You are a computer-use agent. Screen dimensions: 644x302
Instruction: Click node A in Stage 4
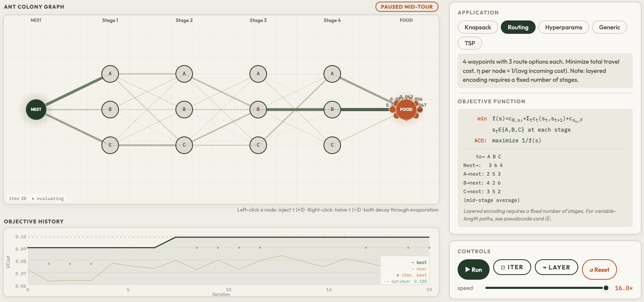(x=332, y=74)
